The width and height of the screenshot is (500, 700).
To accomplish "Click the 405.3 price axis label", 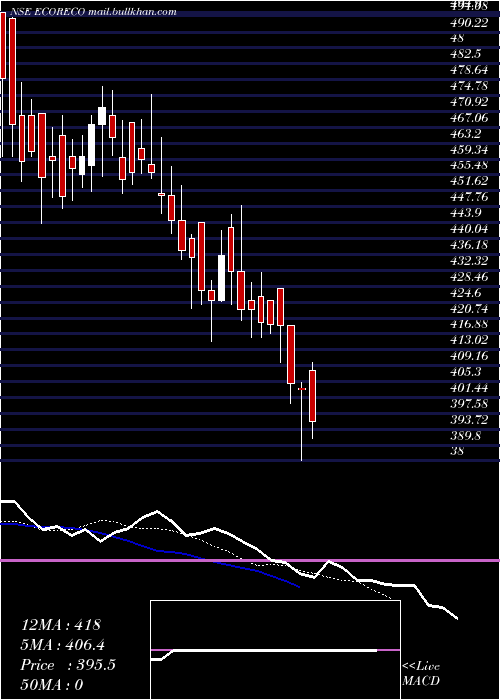I will 466,371.
